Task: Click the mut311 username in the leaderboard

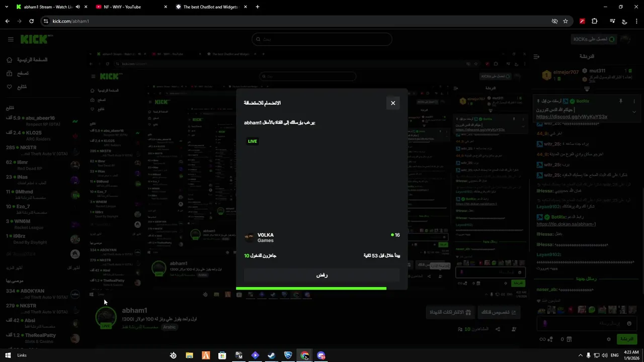Action: point(597,71)
